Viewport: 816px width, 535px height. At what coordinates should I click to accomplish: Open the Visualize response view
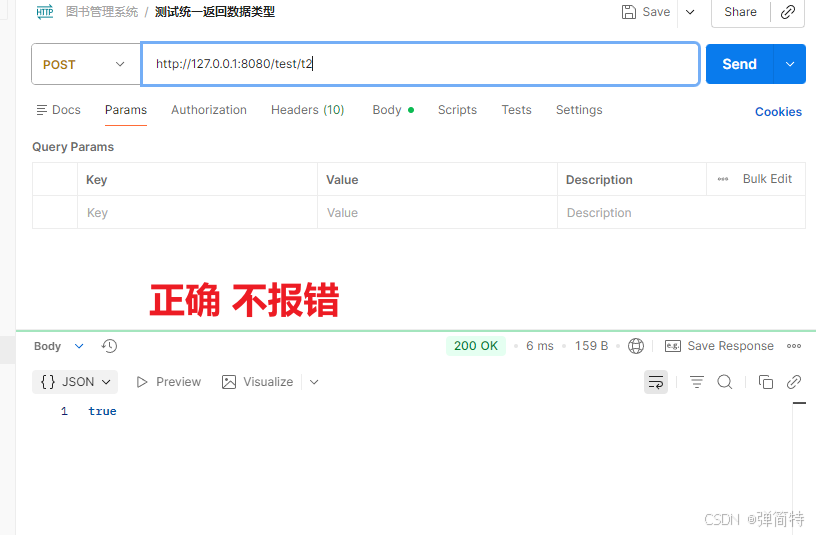pos(258,382)
